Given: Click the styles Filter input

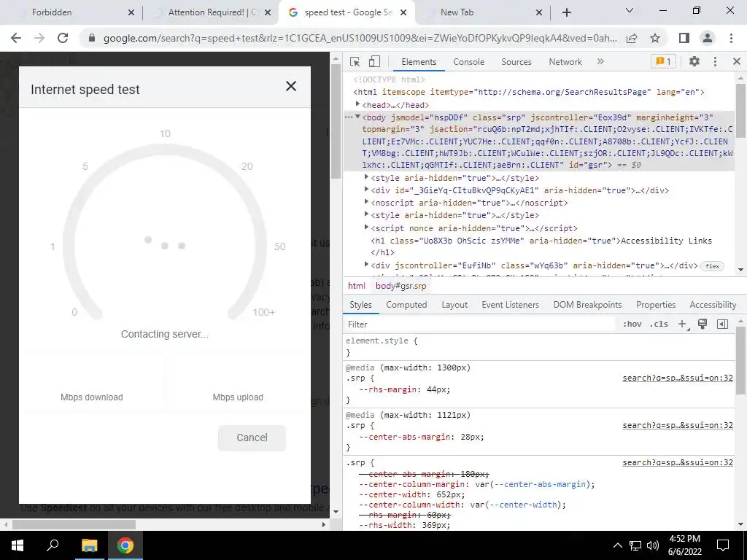Looking at the screenshot, I should [480, 324].
